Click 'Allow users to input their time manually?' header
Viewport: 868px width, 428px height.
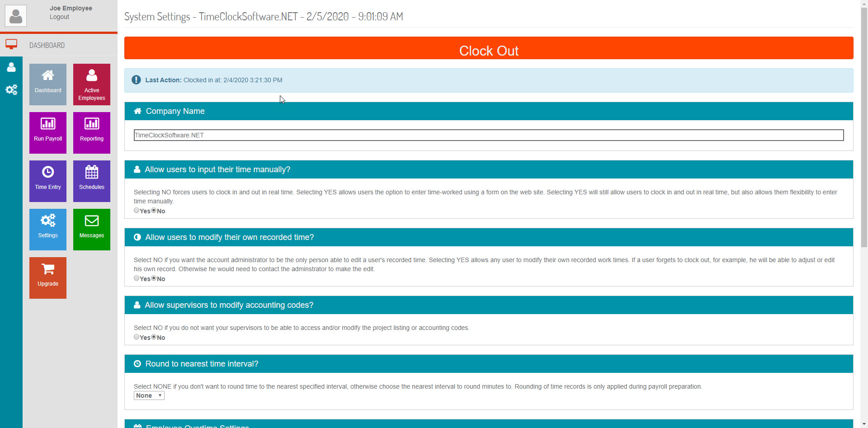click(489, 169)
